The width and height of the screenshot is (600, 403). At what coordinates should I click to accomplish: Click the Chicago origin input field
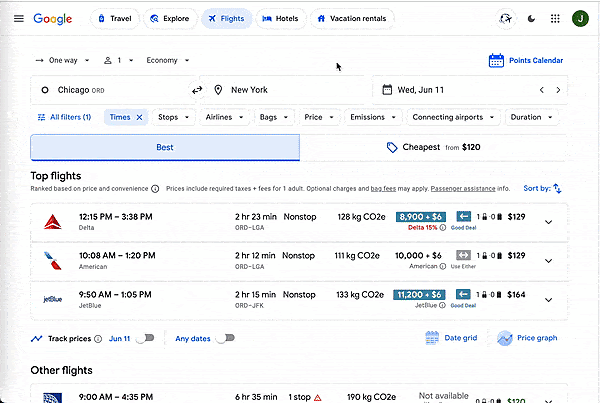(x=110, y=90)
